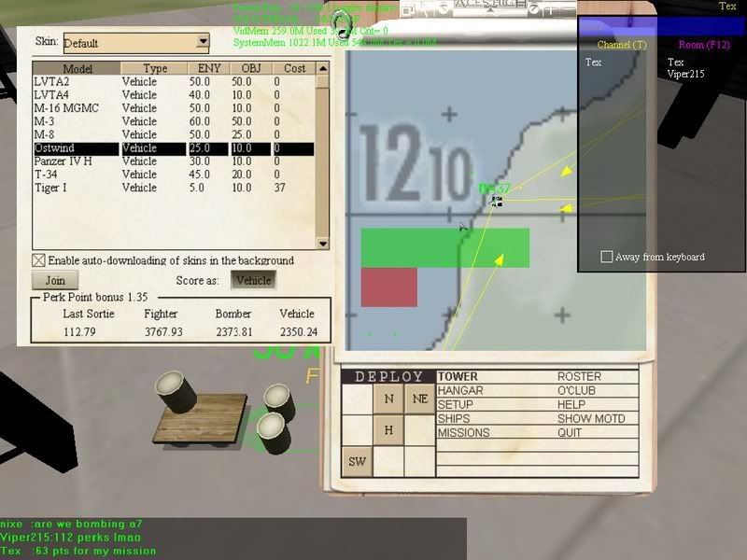Click the Join button
This screenshot has height=560, width=747.
(x=55, y=280)
